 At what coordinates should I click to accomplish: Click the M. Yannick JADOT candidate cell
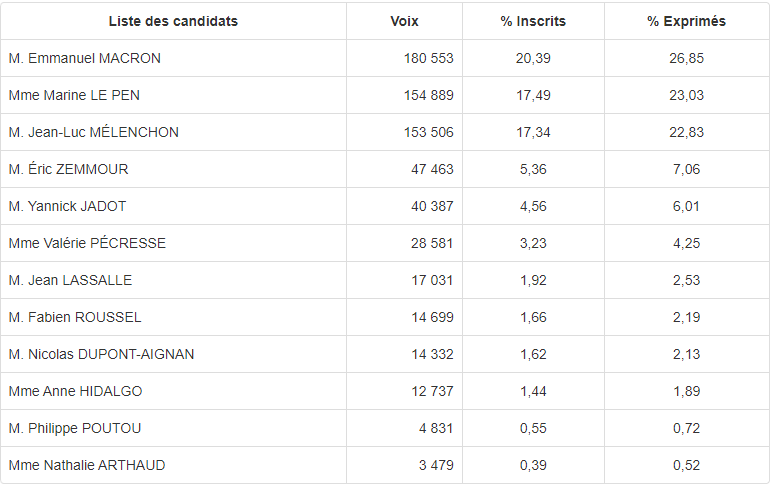67,206
